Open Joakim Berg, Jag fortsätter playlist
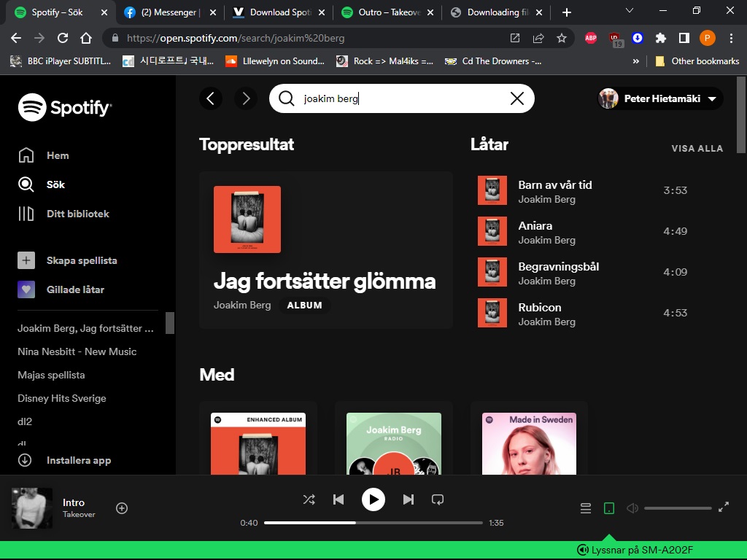The width and height of the screenshot is (747, 560). (x=86, y=328)
